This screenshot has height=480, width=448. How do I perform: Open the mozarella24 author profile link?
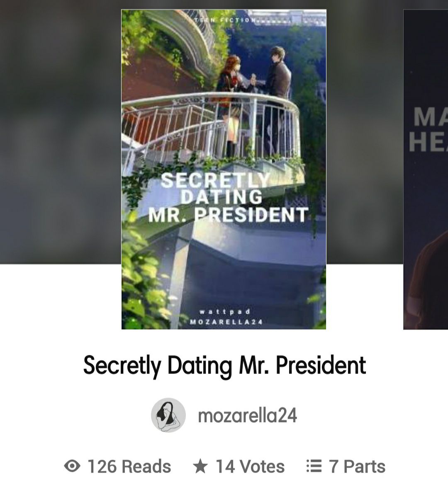pos(247,416)
